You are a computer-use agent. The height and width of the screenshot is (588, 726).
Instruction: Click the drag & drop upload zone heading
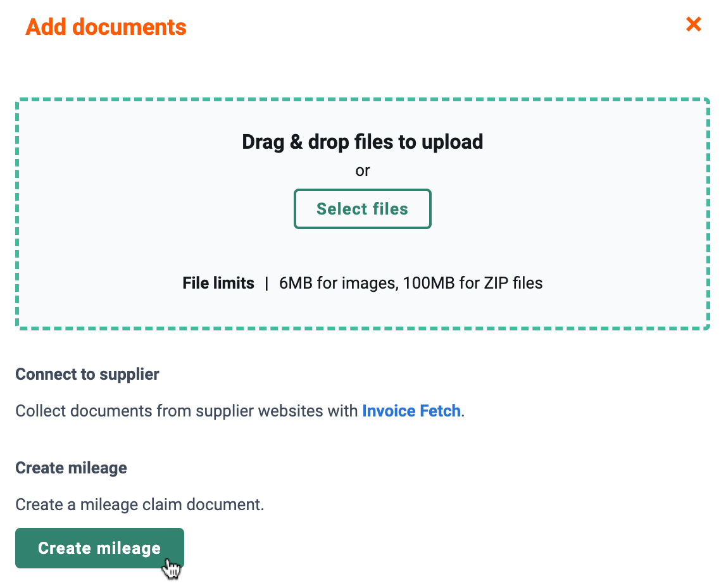[363, 142]
